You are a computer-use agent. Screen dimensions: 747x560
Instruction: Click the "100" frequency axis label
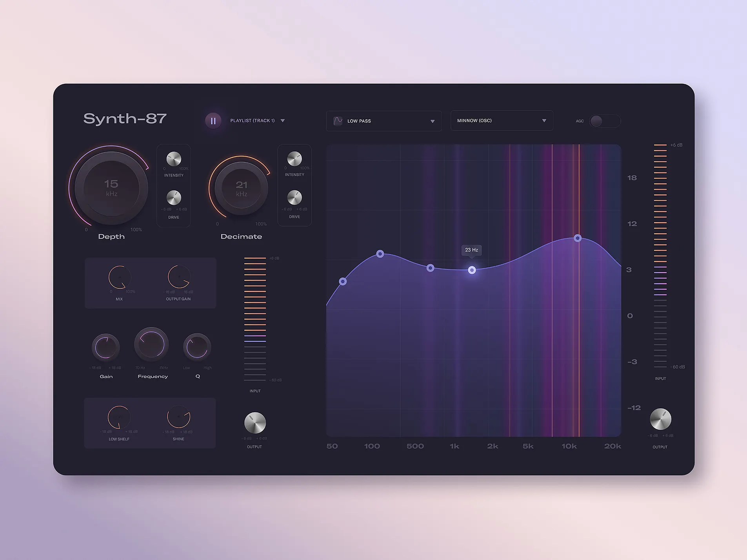point(372,446)
